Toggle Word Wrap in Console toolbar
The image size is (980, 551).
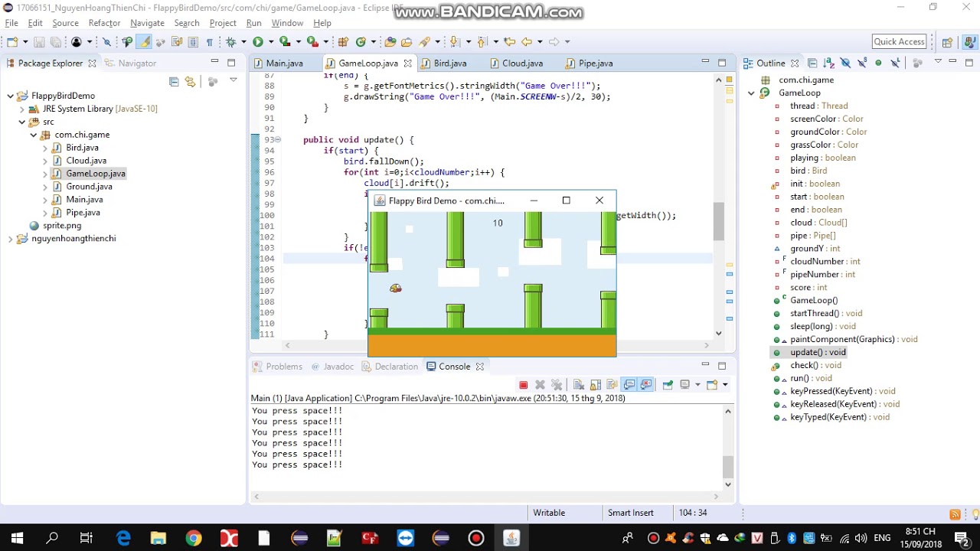tap(612, 385)
